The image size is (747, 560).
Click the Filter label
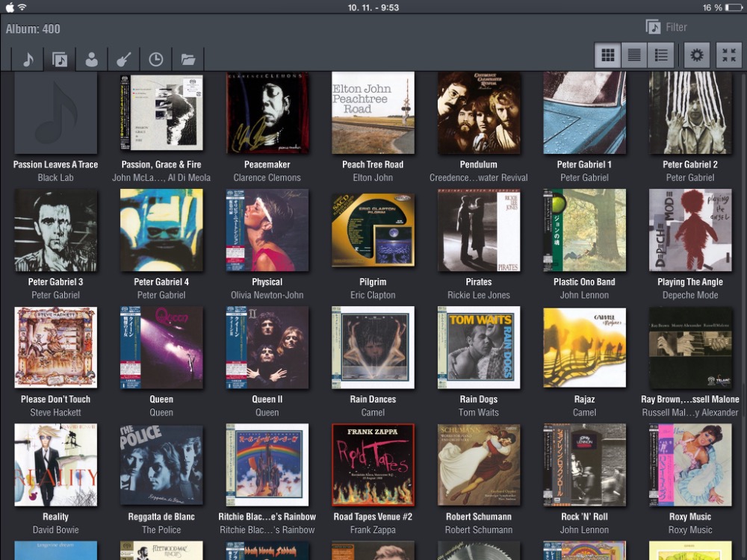tap(677, 28)
